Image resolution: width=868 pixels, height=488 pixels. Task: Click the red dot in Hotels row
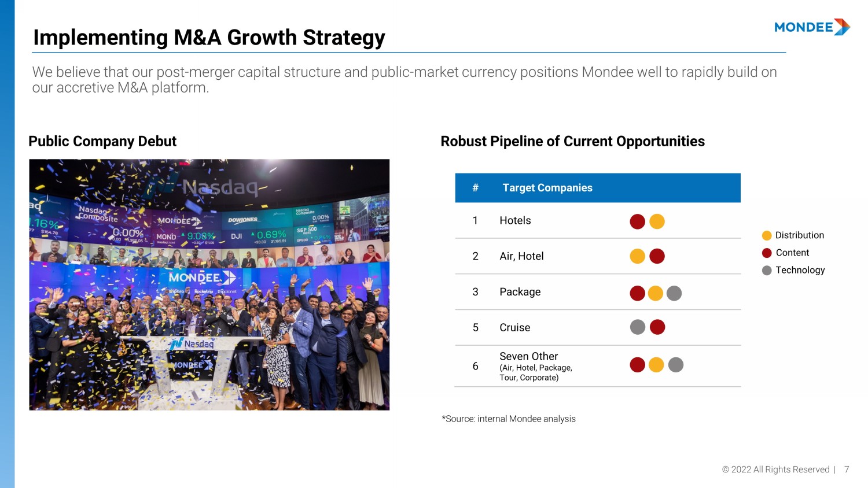[637, 221]
